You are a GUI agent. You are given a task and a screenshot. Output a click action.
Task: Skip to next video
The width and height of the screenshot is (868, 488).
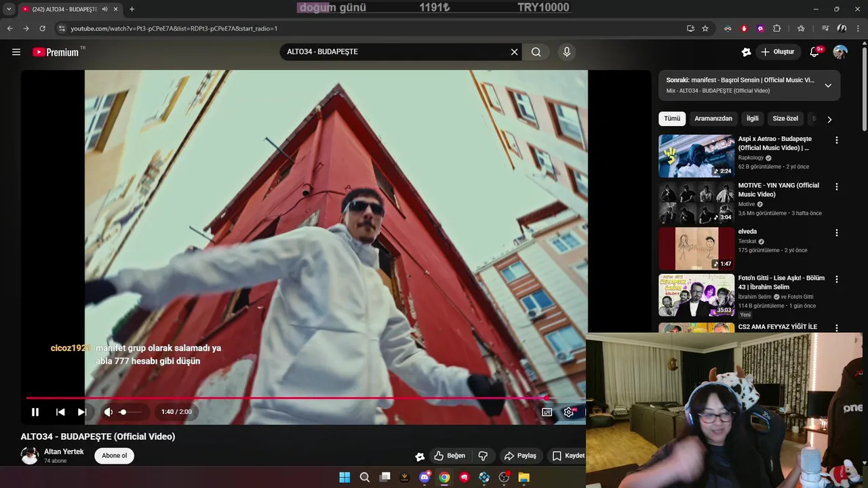82,411
